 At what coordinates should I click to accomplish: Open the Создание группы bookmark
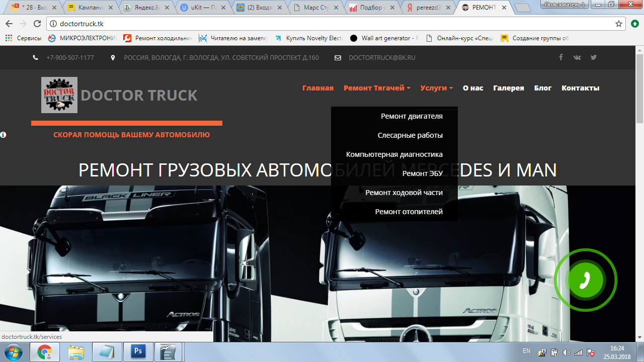tap(535, 38)
